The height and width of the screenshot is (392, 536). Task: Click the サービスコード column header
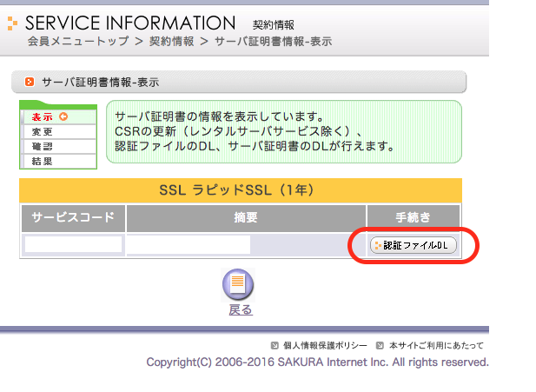(73, 218)
